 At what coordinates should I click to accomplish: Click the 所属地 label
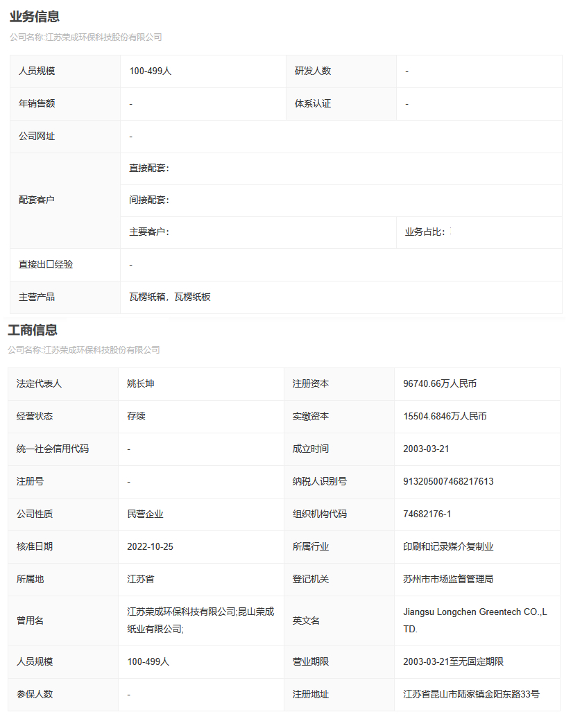31,579
